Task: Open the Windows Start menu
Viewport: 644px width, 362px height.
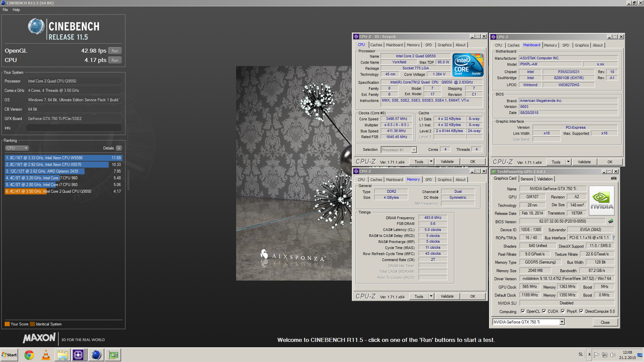Action: click(x=9, y=355)
